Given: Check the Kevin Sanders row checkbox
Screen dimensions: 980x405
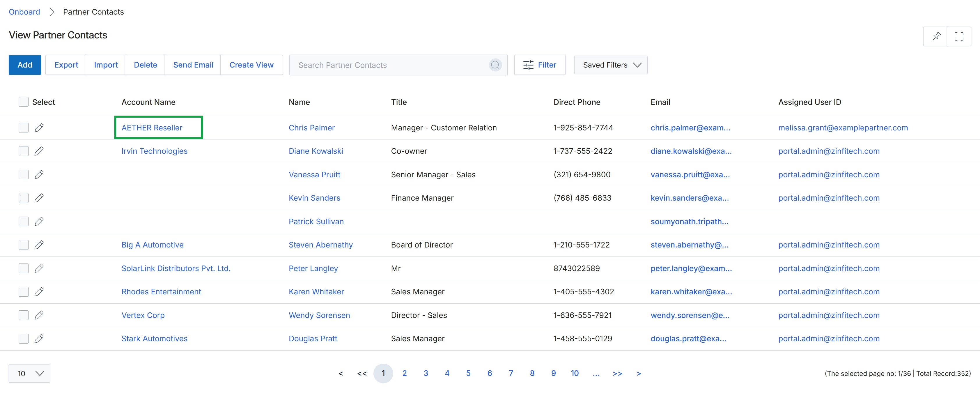Looking at the screenshot, I should click(24, 198).
